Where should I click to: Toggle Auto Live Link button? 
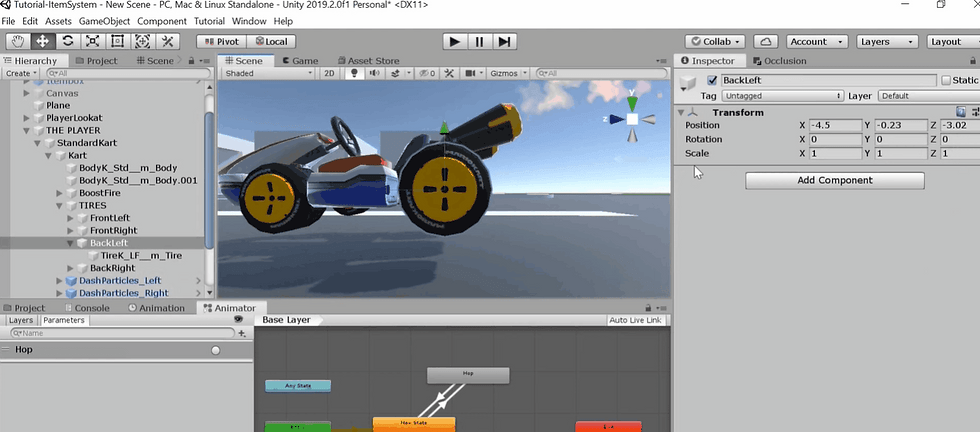636,320
